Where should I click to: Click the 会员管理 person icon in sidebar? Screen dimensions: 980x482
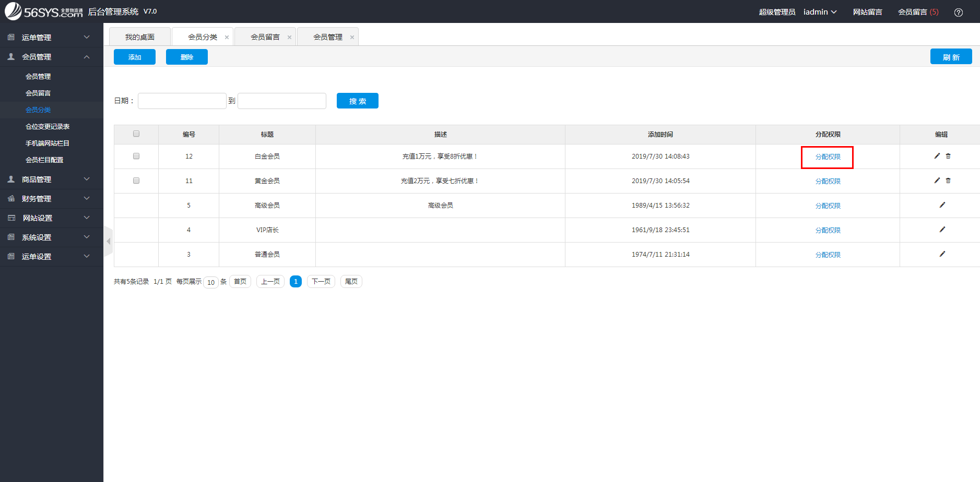(x=10, y=56)
